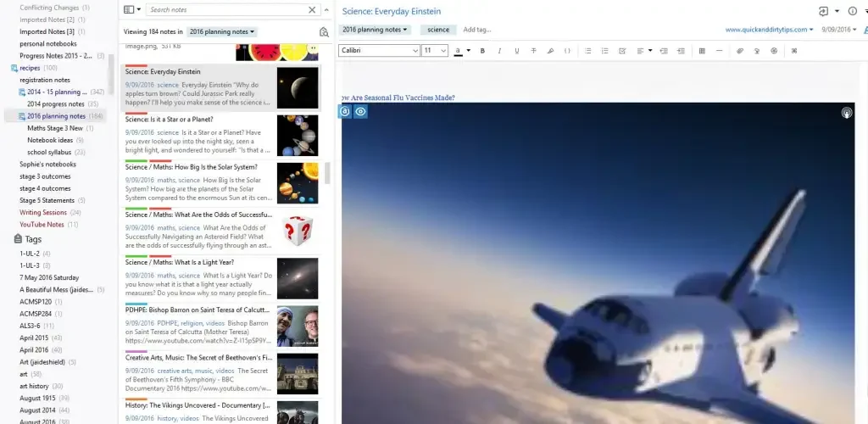Clear the search notes field
This screenshot has width=868, height=424.
pos(312,10)
